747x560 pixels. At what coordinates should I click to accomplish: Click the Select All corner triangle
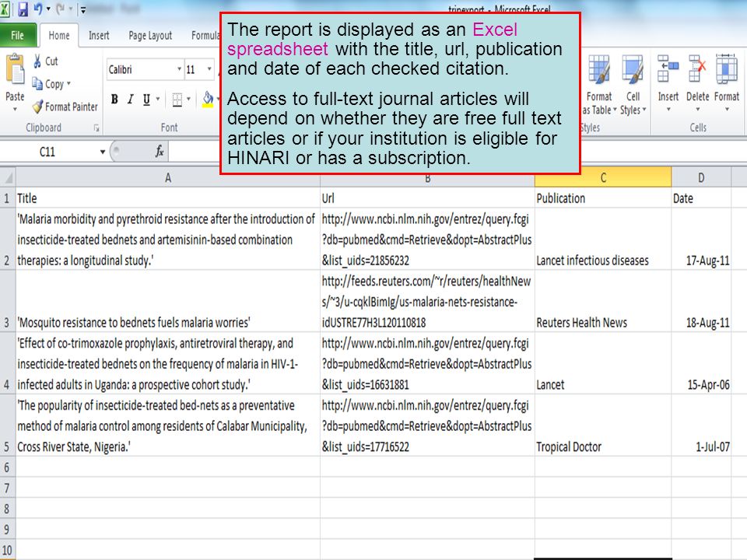8,177
